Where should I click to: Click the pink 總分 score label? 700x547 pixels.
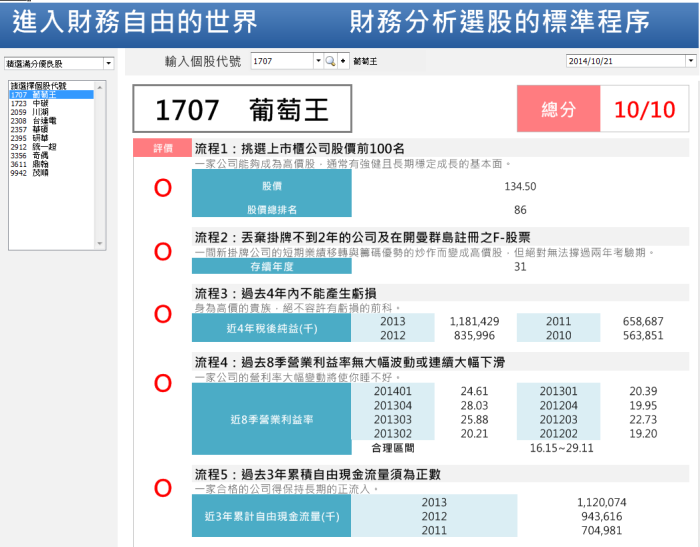(x=558, y=109)
